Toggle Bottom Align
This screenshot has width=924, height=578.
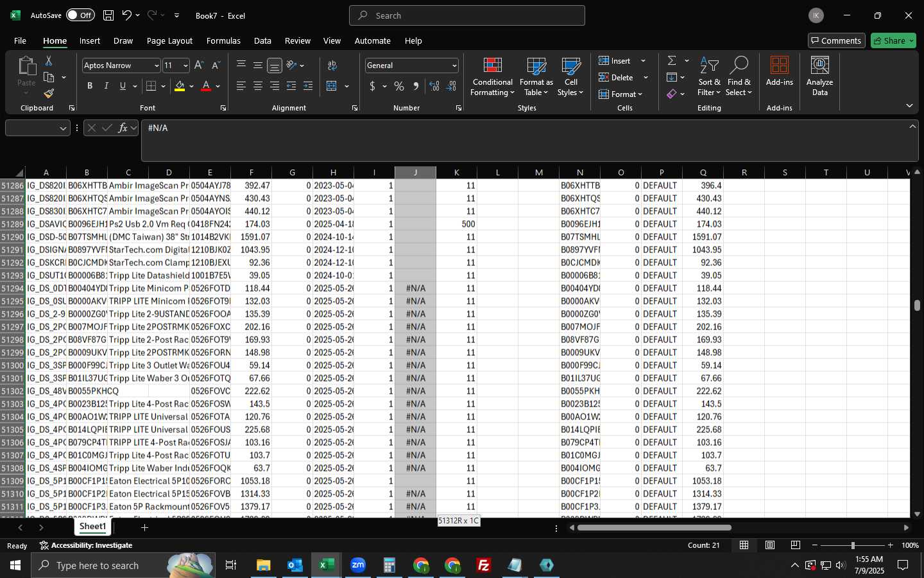point(275,66)
